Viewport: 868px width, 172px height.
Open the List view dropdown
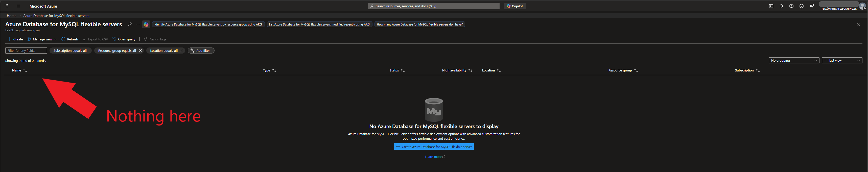pos(842,60)
